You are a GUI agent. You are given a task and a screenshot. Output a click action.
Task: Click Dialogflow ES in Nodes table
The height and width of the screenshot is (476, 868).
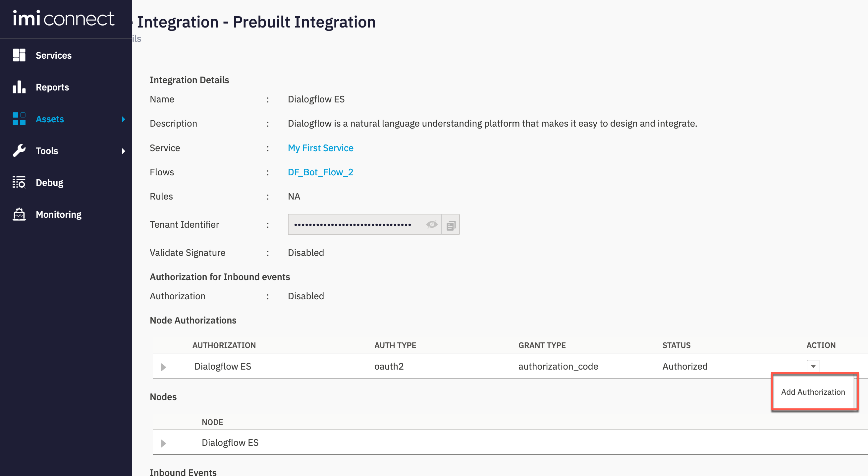[x=230, y=442]
